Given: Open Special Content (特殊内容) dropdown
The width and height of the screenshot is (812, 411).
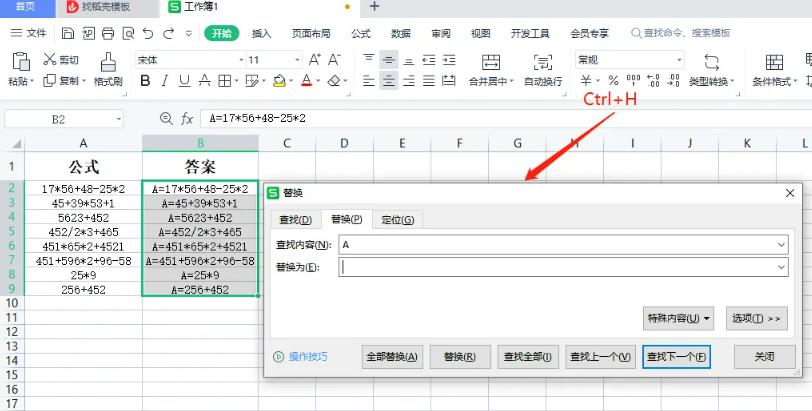Looking at the screenshot, I should pyautogui.click(x=678, y=318).
